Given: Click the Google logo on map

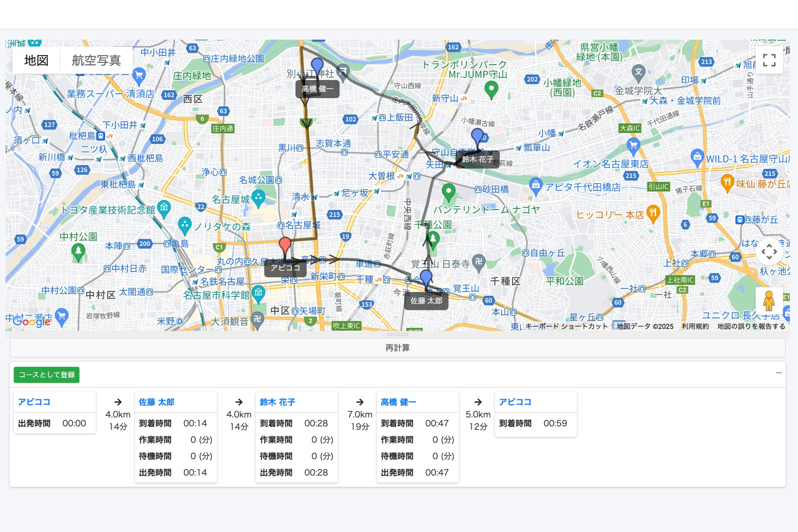Looking at the screenshot, I should [x=32, y=321].
